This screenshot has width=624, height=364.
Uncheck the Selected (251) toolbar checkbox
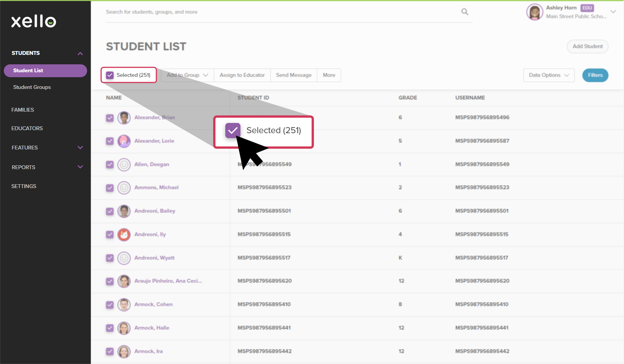(x=110, y=75)
